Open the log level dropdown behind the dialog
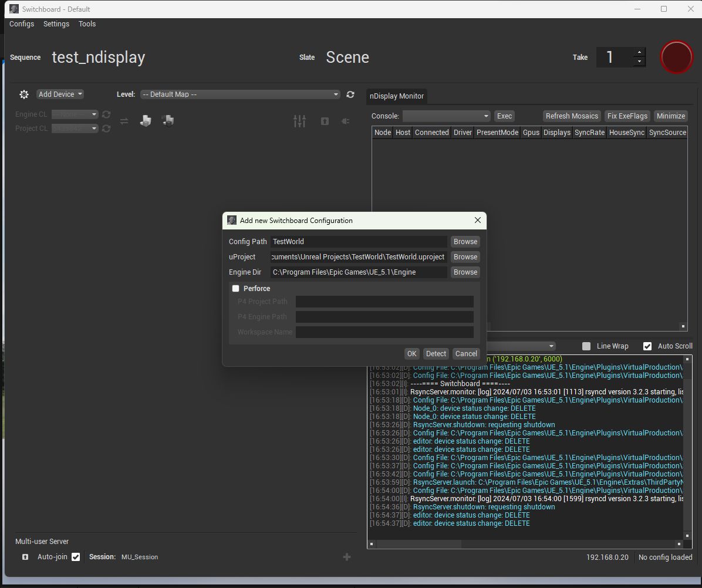This screenshot has width=702, height=588. [x=521, y=346]
